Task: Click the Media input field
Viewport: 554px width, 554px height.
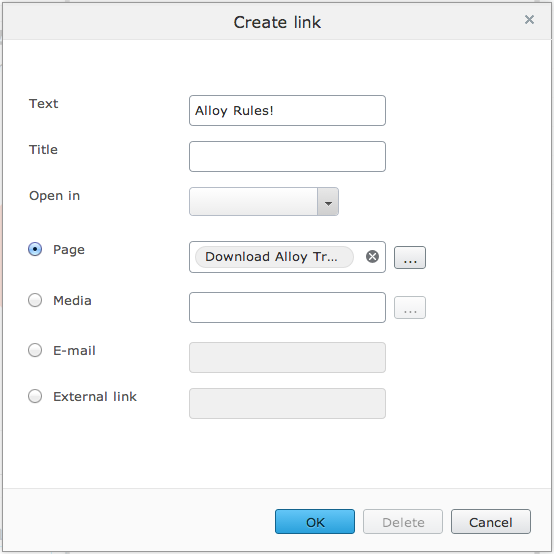Action: [287, 307]
